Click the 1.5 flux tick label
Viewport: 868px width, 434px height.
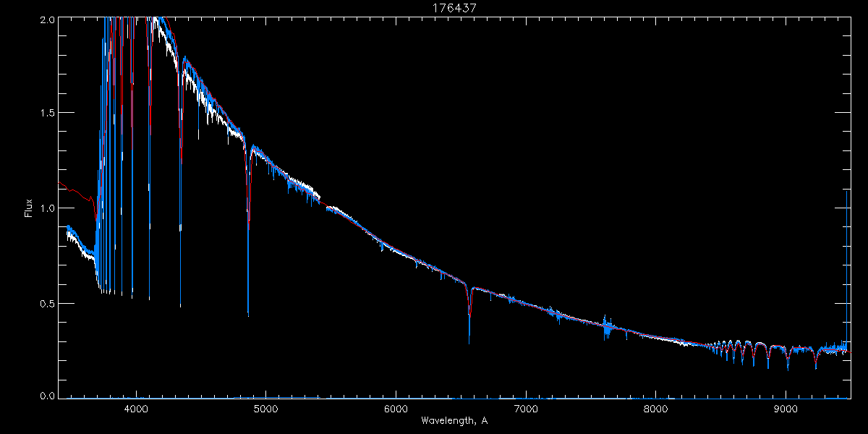[47, 114]
